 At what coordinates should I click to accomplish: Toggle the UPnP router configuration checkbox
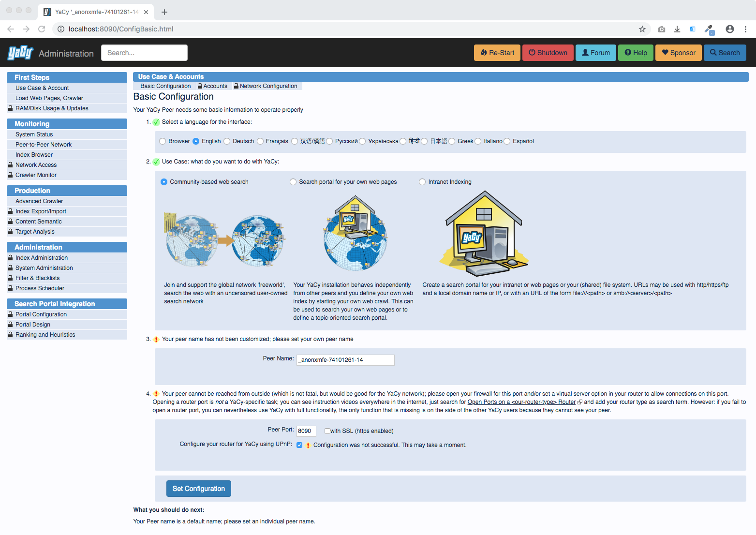[299, 445]
